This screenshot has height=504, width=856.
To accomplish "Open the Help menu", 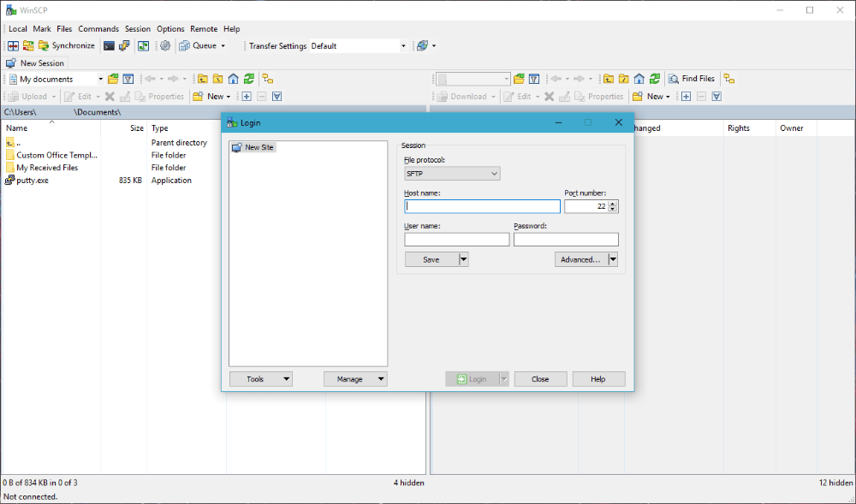I will click(x=231, y=29).
